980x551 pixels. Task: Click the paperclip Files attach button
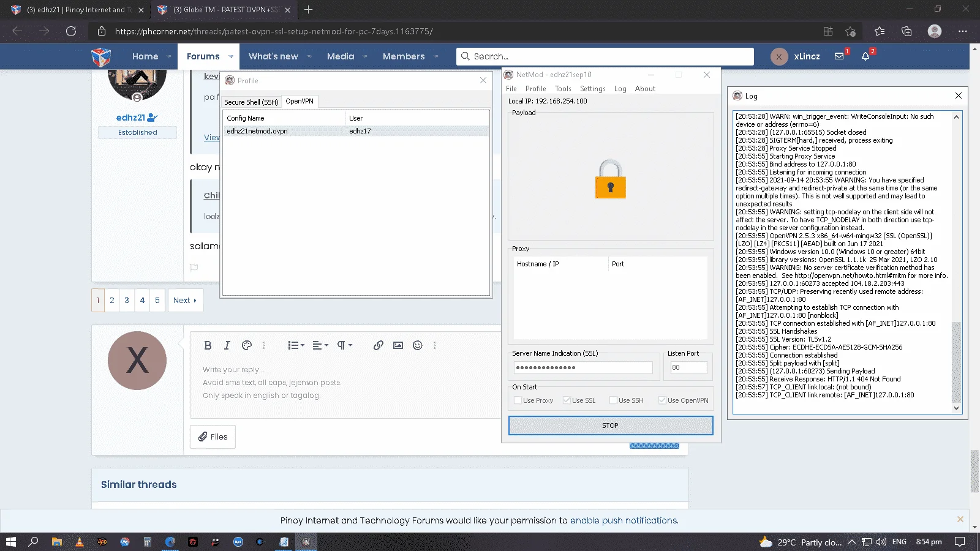pos(213,437)
